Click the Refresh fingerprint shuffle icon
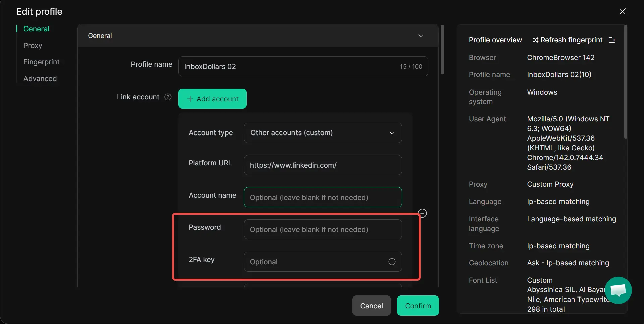Viewport: 644px width, 324px height. 535,40
